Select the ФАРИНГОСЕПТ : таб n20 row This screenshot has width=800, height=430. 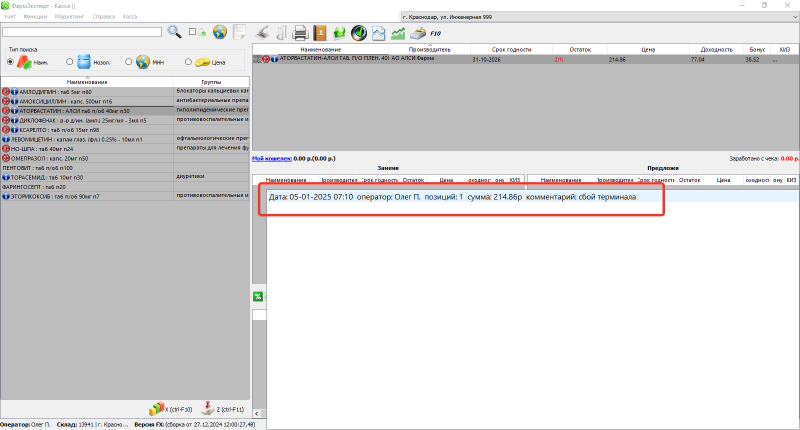coord(125,187)
